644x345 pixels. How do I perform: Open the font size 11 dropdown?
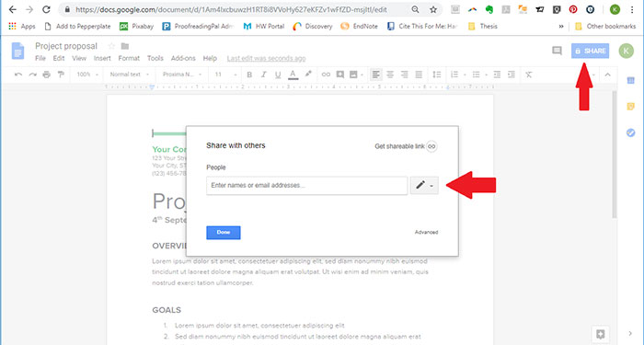tap(226, 75)
